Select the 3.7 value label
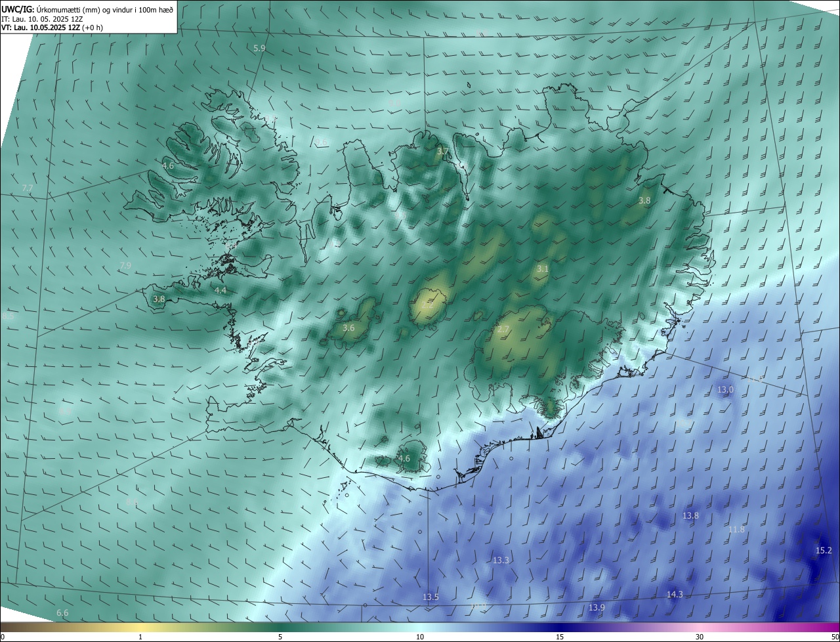This screenshot has width=840, height=642. [443, 152]
